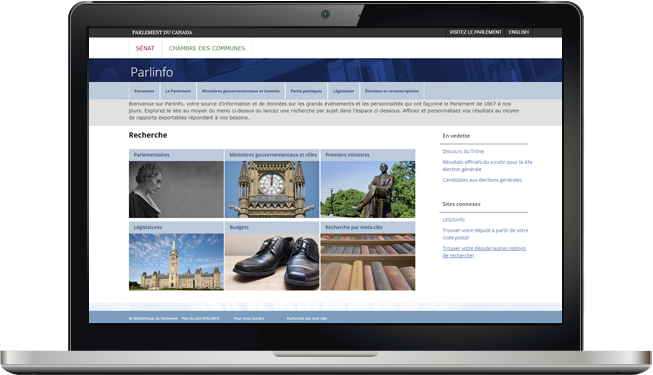Open Élections et circonscriptions menu
This screenshot has height=375, width=653.
(x=392, y=91)
